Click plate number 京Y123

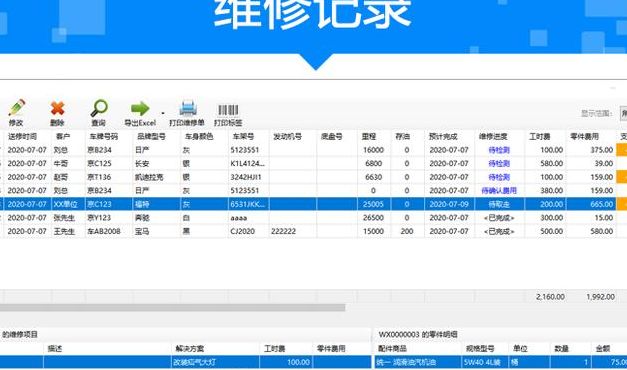99,218
